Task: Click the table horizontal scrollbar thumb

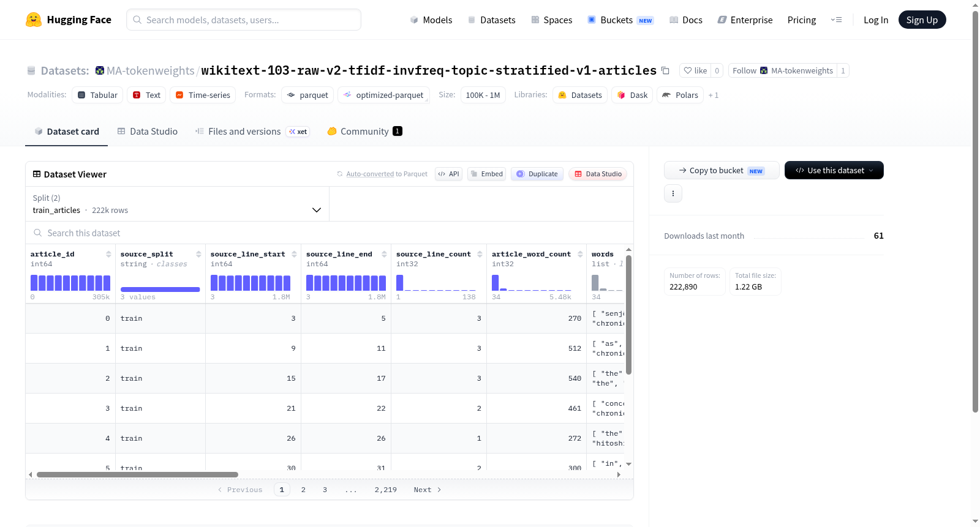Action: 137,474
